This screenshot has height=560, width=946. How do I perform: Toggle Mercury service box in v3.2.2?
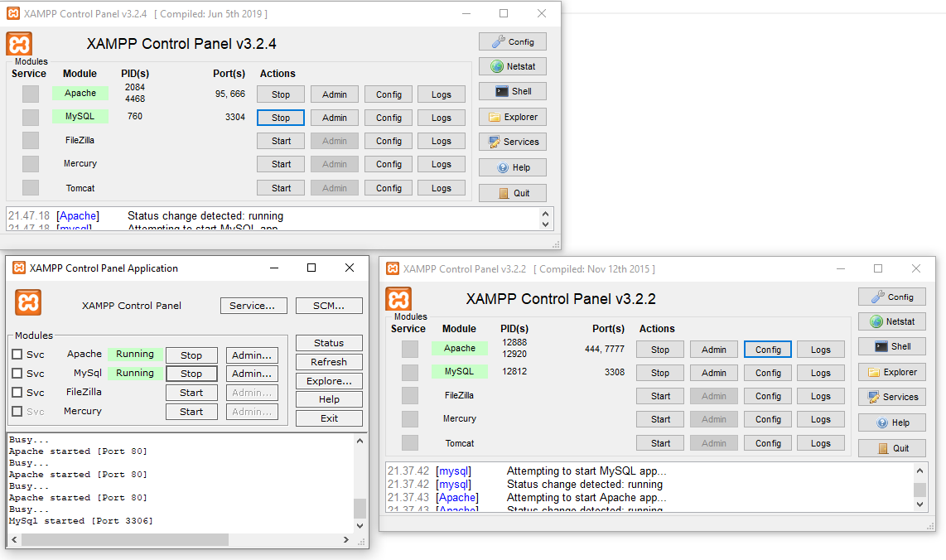[410, 419]
